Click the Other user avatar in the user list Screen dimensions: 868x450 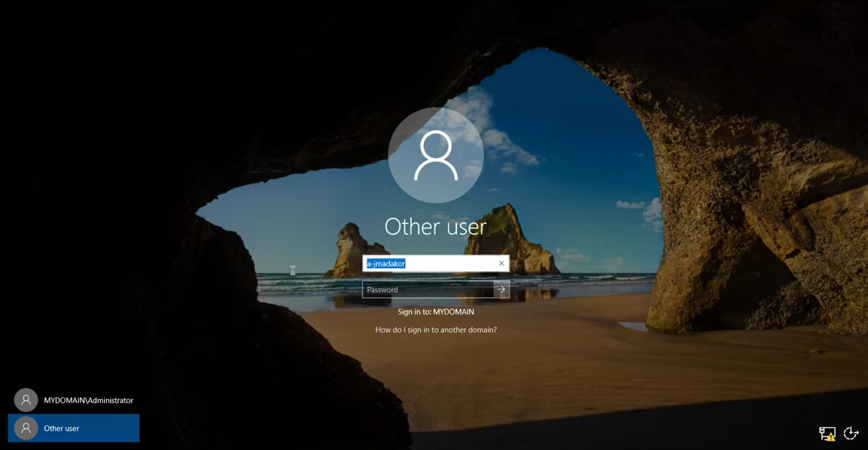click(26, 428)
